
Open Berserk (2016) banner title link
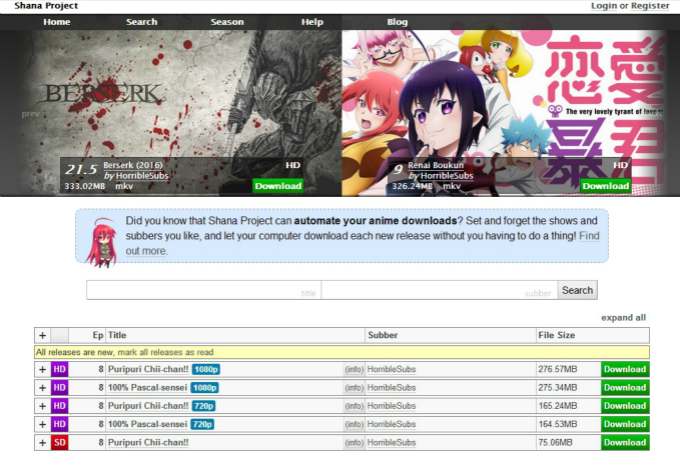(133, 165)
